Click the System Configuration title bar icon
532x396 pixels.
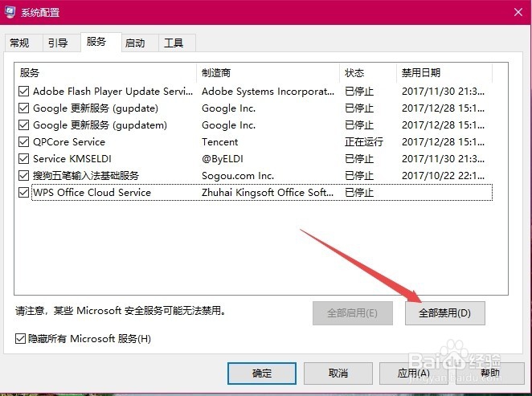[10, 12]
